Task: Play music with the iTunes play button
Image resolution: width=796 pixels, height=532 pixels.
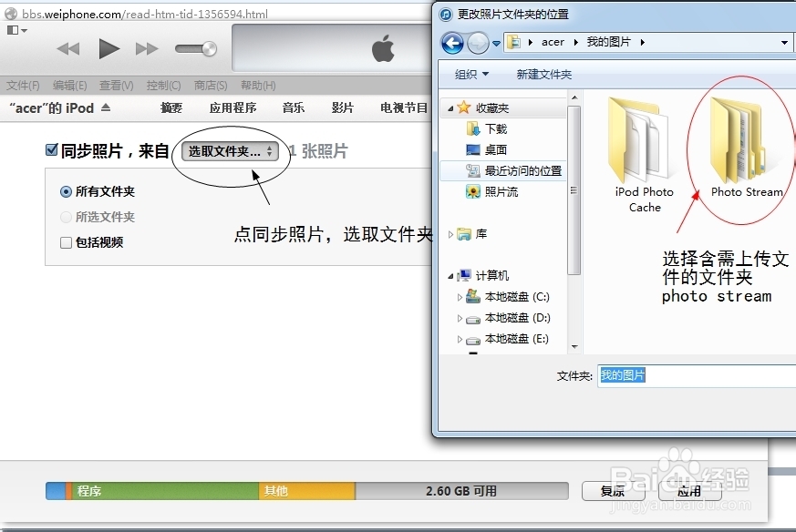Action: tap(109, 48)
